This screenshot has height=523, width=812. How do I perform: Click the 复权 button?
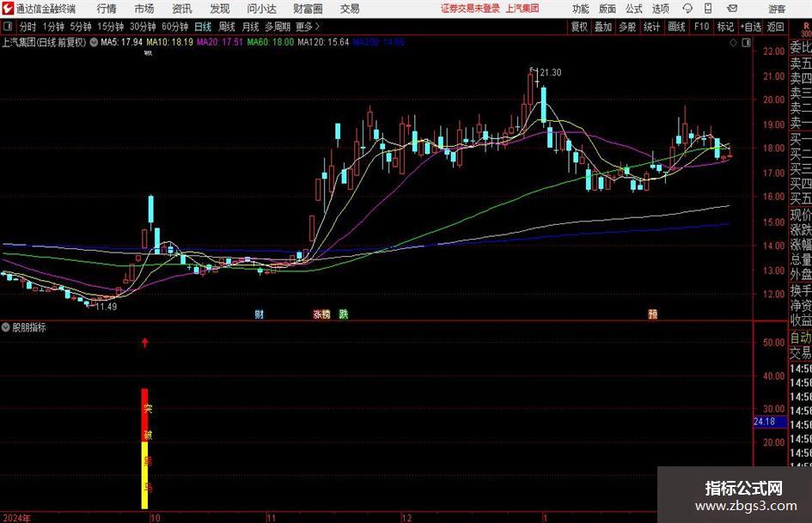point(579,27)
